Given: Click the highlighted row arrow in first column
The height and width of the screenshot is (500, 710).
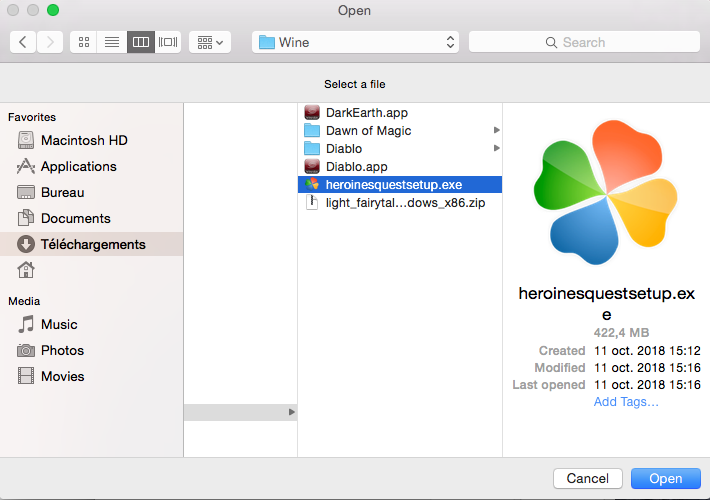Looking at the screenshot, I should point(292,412).
